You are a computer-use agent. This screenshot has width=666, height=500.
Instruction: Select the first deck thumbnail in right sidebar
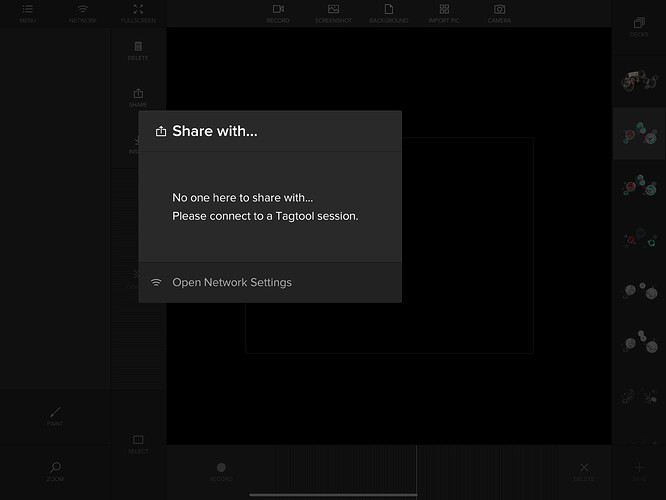coord(639,81)
